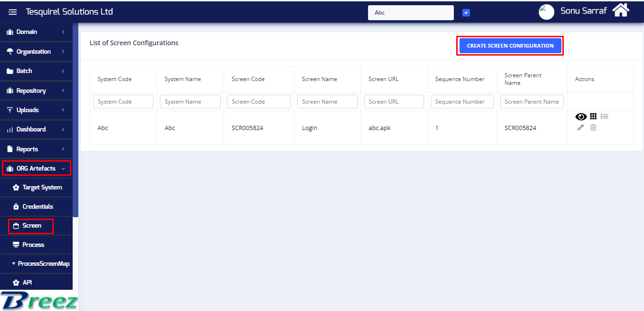Open the API menu item

pos(36,283)
